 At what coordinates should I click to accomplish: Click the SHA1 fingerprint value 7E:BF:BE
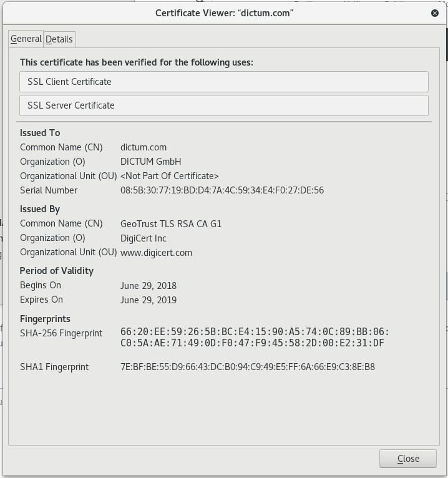coord(248,367)
